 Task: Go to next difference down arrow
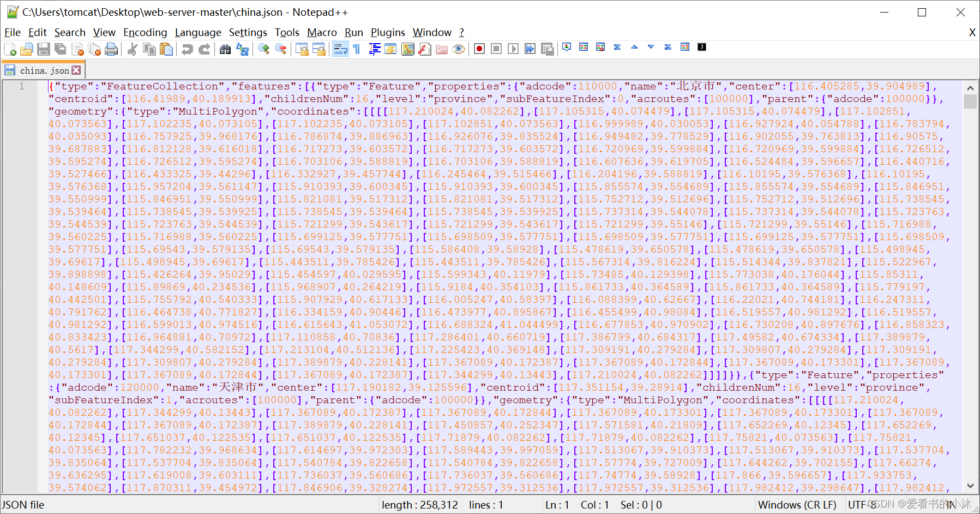point(651,47)
